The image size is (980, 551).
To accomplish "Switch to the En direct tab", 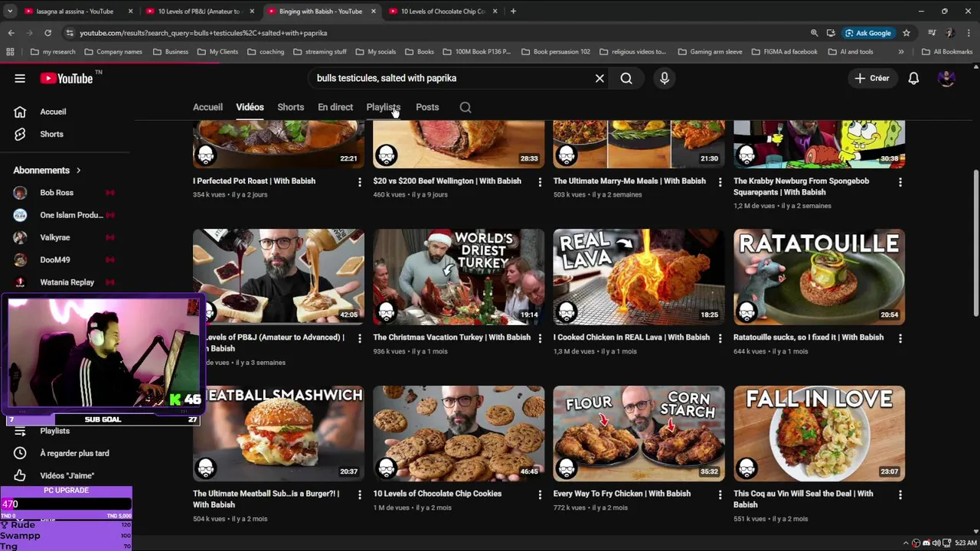I will [335, 107].
